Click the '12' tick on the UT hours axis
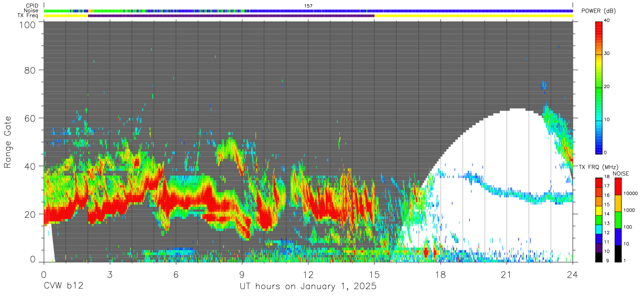 click(308, 274)
